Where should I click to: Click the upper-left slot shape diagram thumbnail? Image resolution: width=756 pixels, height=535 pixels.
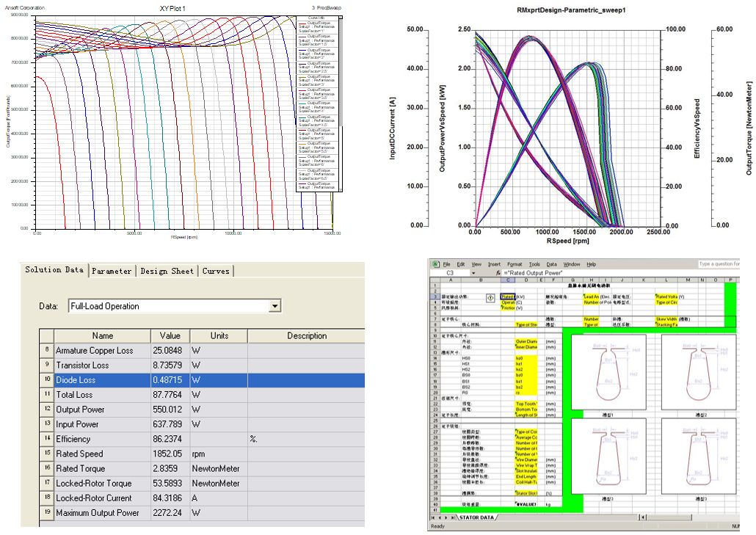[608, 372]
